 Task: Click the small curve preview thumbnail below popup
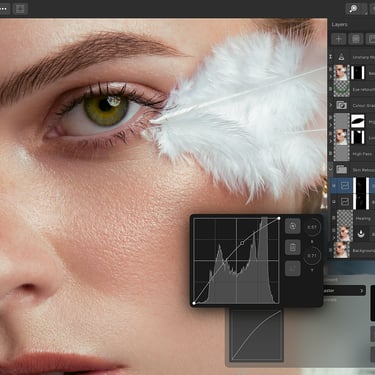click(256, 335)
